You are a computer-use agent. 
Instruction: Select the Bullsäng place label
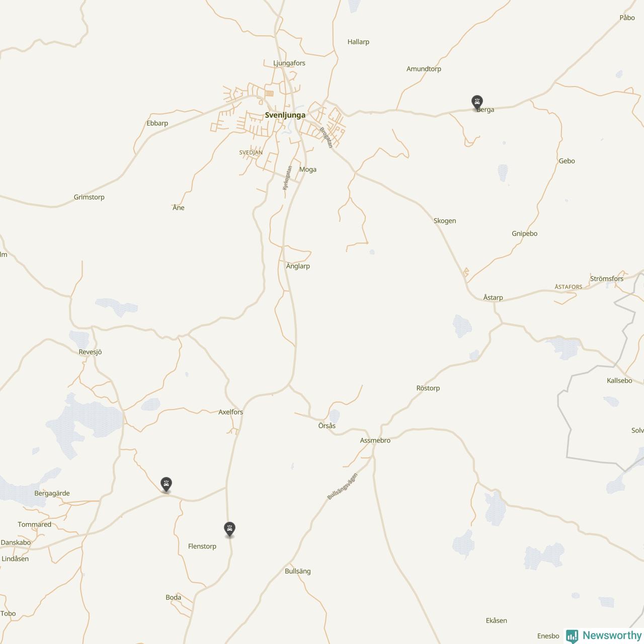click(298, 571)
